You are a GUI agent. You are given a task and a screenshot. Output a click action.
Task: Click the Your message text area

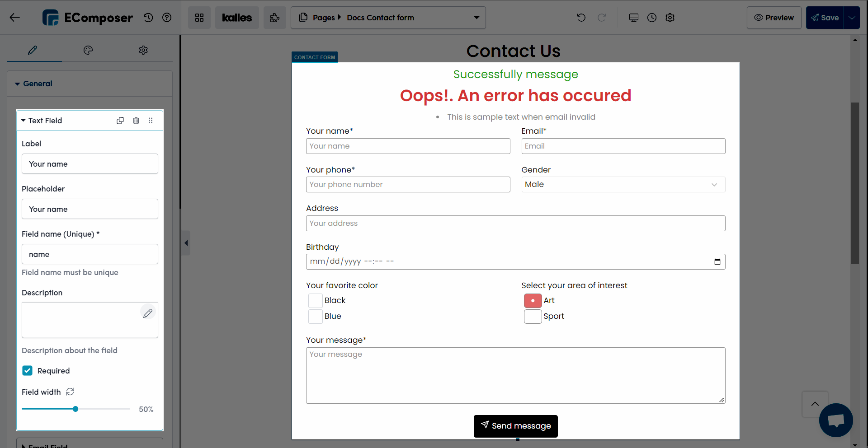point(516,376)
